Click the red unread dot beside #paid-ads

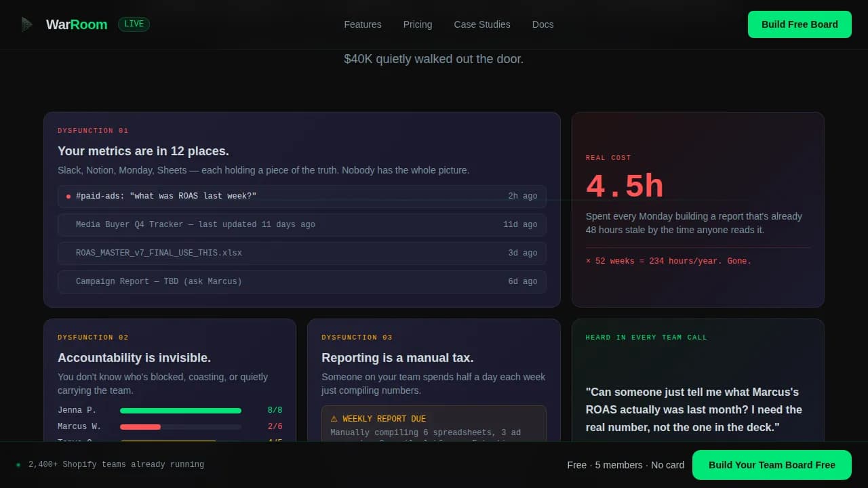pyautogui.click(x=68, y=196)
